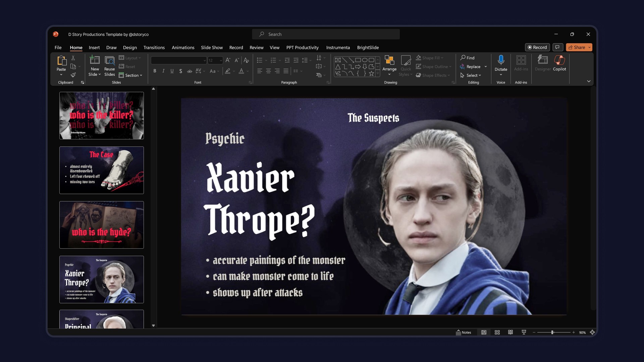The width and height of the screenshot is (644, 362).
Task: Click the Share button
Action: [576, 47]
